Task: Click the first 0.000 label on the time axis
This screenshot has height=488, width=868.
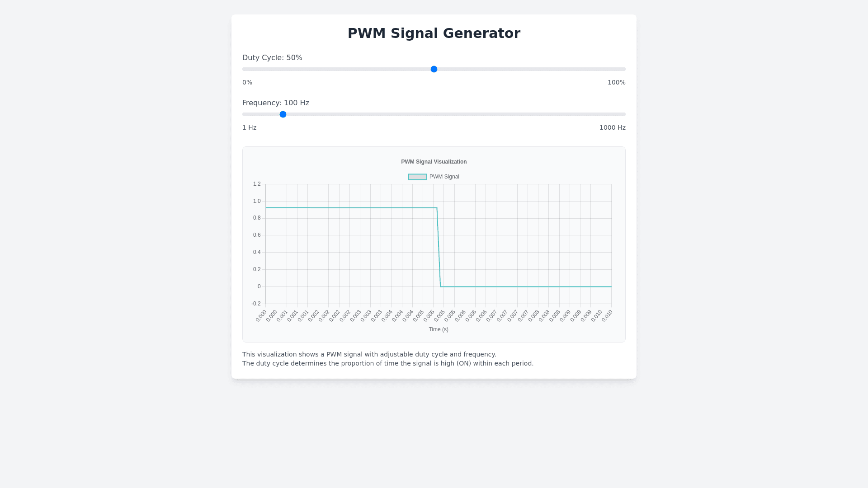Action: pyautogui.click(x=261, y=315)
